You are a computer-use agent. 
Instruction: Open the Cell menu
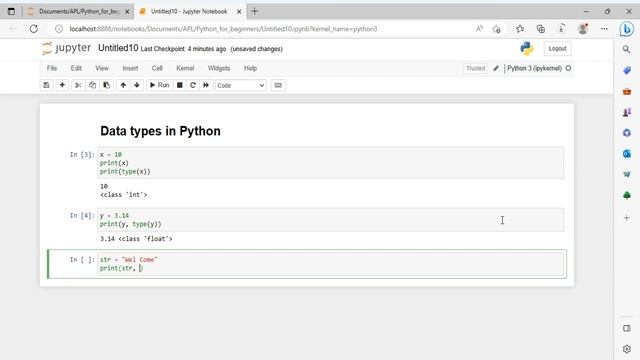tap(157, 68)
